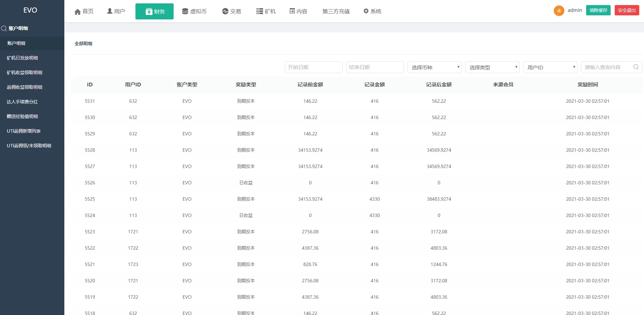Click the wallet icon on 财务 tab

[x=148, y=11]
